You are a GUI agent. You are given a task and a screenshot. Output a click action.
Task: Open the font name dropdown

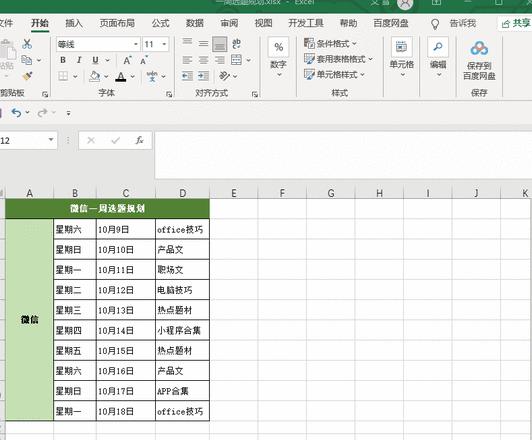pyautogui.click(x=135, y=44)
